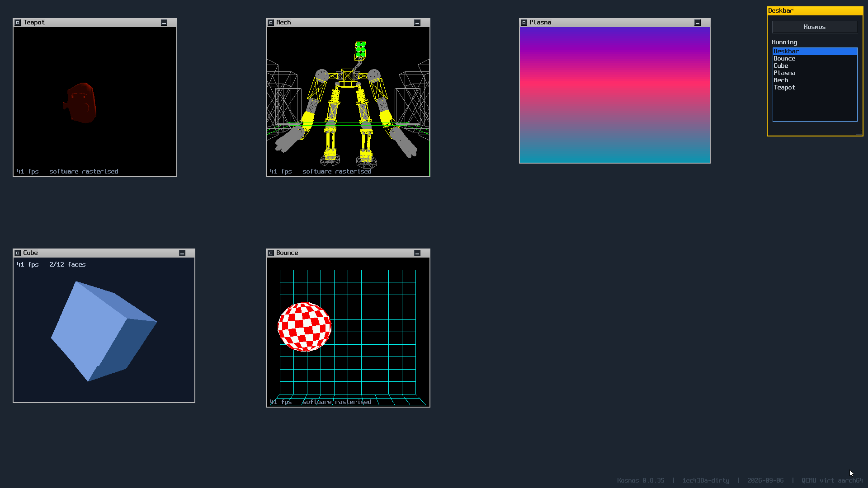Click the Bounce window's title bar square icon
The image size is (868, 488).
click(x=271, y=253)
